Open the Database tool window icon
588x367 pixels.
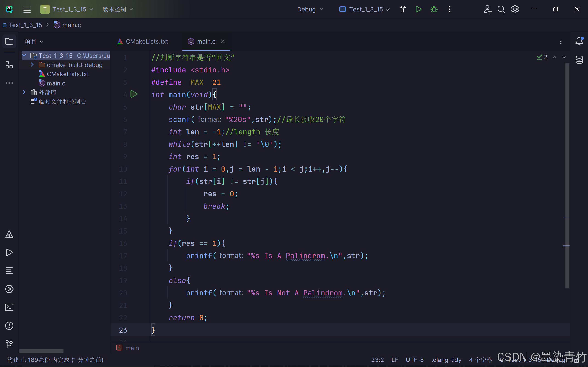579,59
